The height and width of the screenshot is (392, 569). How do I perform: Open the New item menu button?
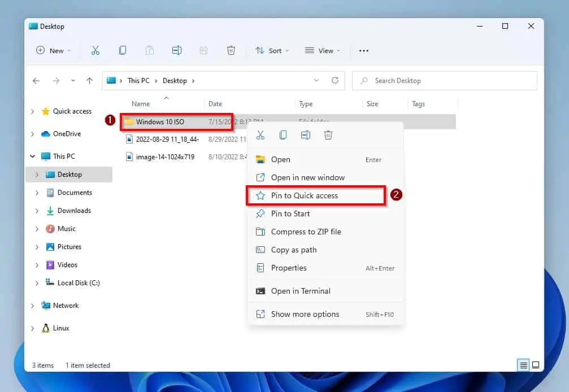pyautogui.click(x=53, y=50)
